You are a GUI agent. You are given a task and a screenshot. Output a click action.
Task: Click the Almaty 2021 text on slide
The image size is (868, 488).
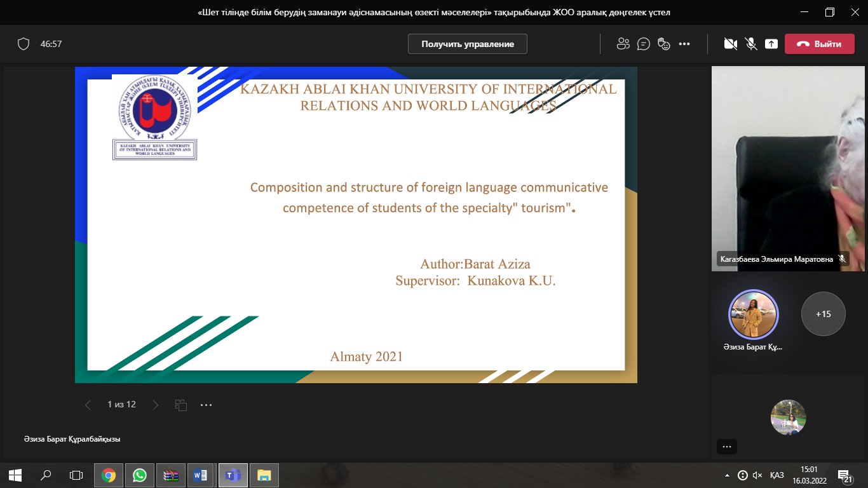[x=367, y=356]
